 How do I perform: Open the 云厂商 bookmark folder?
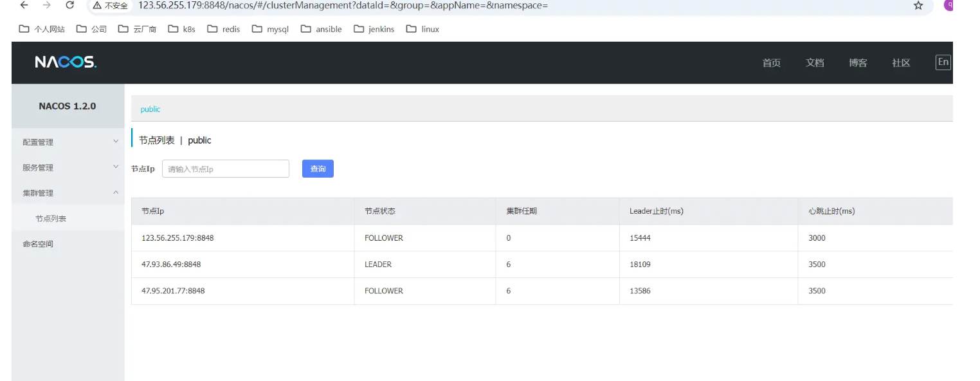click(138, 29)
